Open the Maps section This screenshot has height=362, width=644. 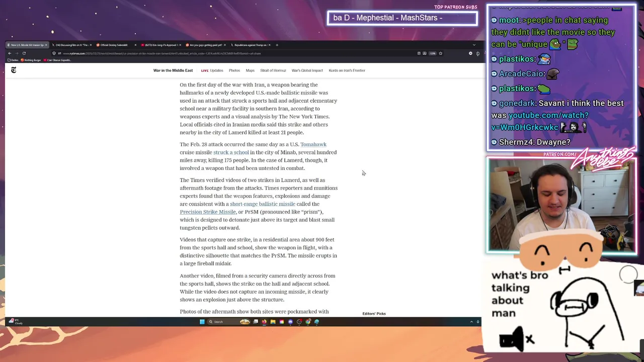point(250,70)
